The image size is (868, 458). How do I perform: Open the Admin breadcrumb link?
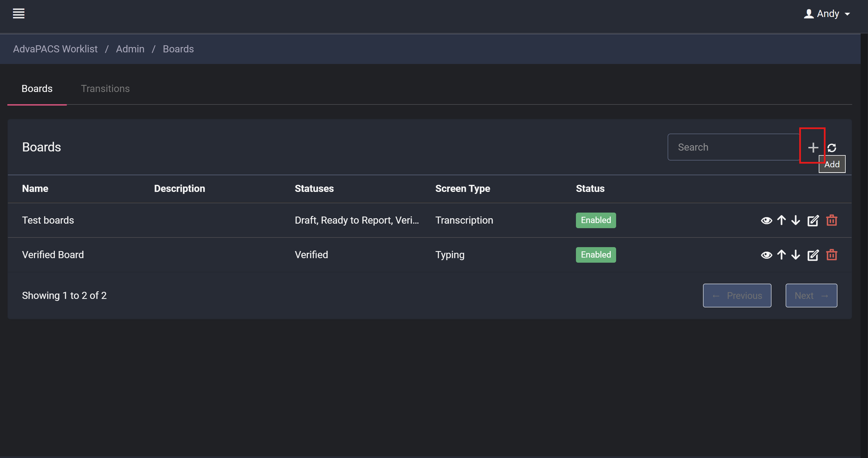(130, 49)
